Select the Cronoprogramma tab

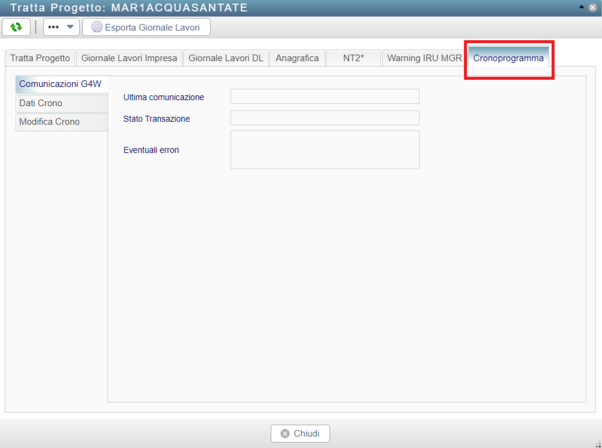click(509, 58)
